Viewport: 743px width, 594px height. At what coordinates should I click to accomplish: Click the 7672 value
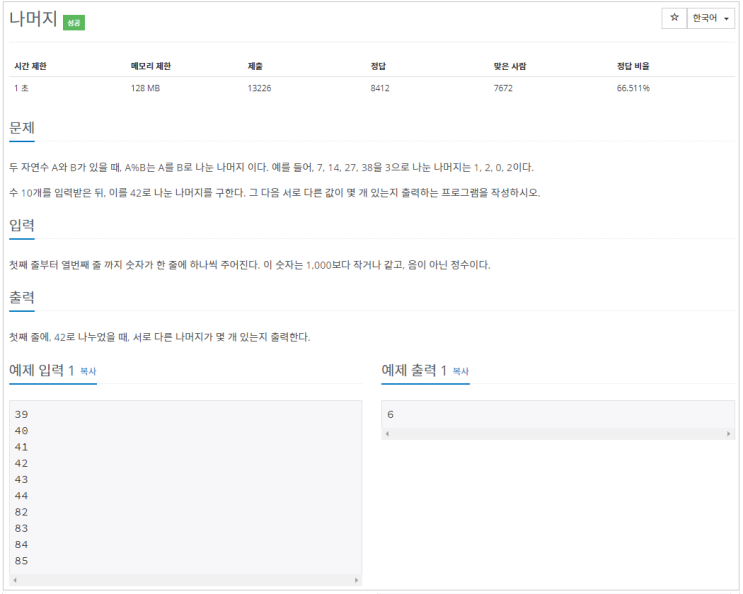pos(503,88)
